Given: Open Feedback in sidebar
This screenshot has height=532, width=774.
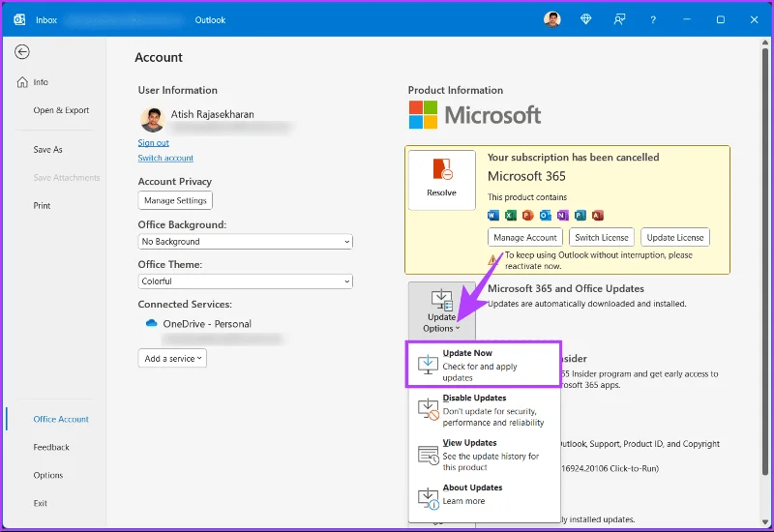Looking at the screenshot, I should 51,447.
